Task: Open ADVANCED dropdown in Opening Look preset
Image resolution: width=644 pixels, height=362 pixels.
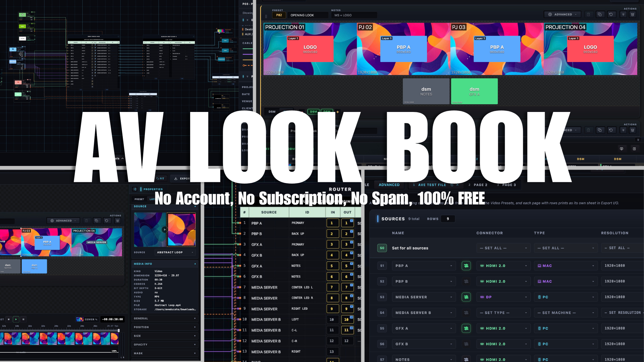Action: coord(563,14)
